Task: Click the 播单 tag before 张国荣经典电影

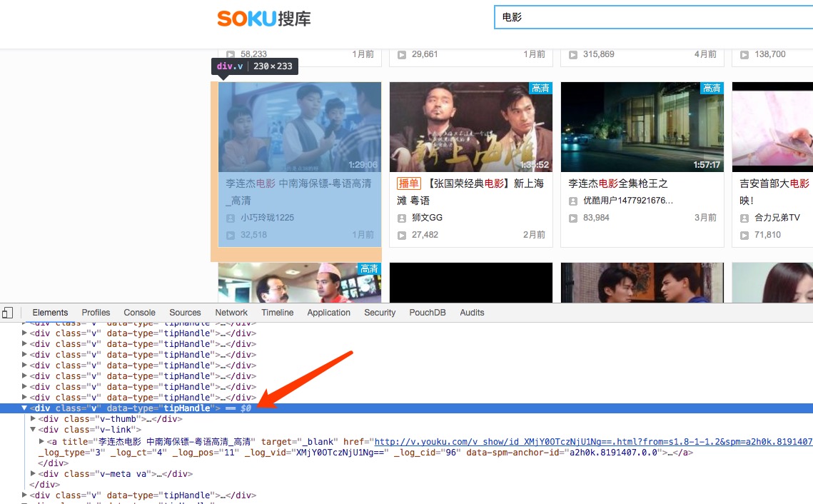Action: [408, 183]
